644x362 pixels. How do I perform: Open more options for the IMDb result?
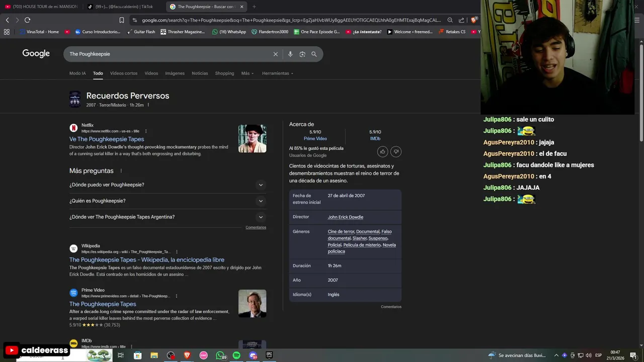131,346
